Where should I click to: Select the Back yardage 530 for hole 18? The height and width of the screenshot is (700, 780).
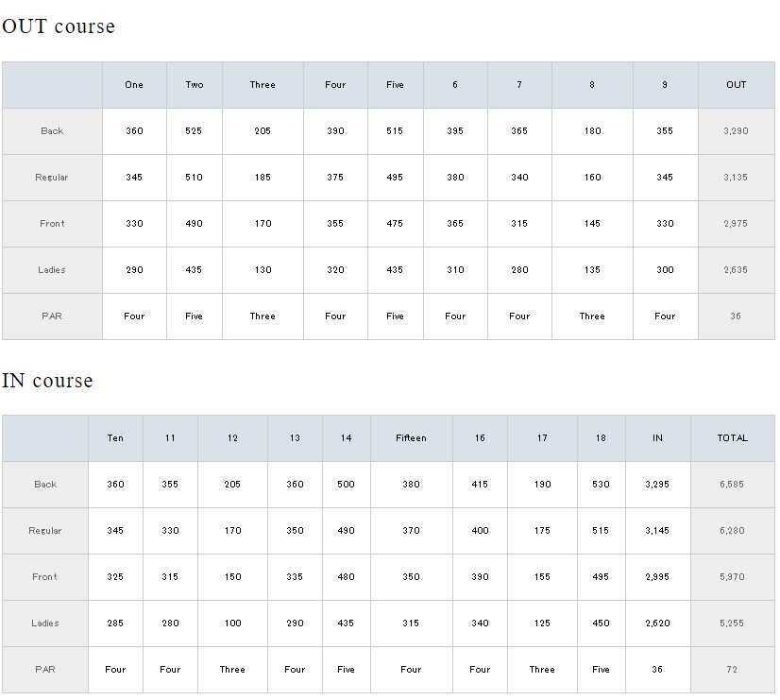(x=601, y=485)
